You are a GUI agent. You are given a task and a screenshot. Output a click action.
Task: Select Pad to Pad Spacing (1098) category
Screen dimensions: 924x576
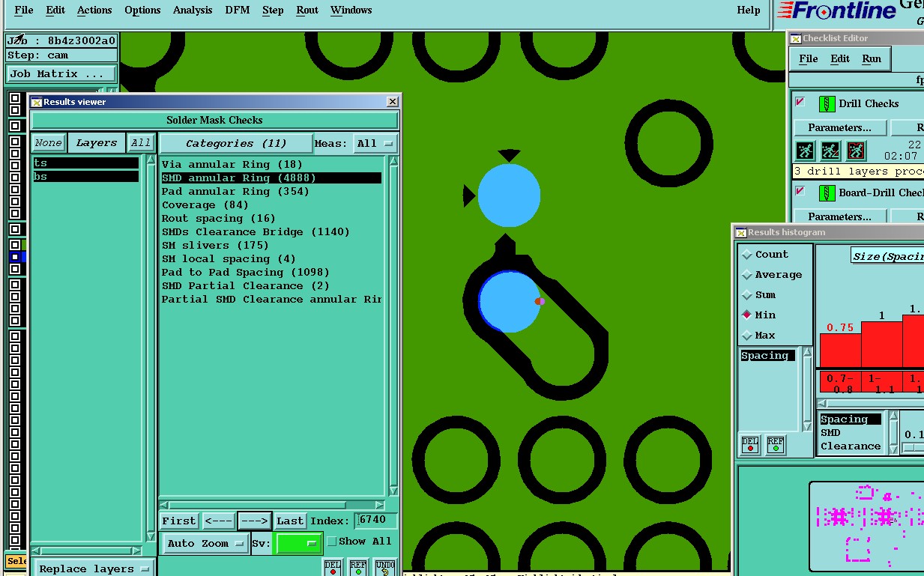(246, 272)
